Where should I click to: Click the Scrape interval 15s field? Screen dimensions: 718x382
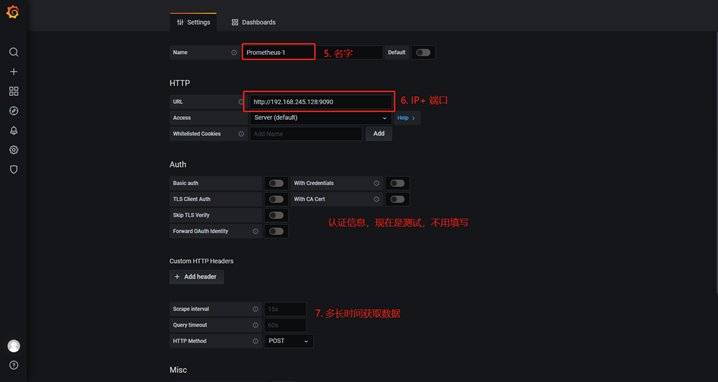(285, 309)
